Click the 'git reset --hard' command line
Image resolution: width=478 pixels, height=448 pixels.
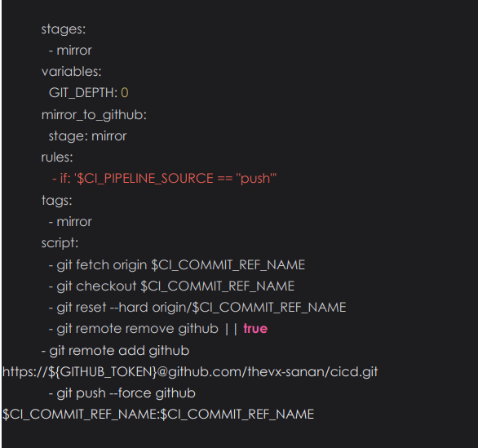tap(197, 308)
